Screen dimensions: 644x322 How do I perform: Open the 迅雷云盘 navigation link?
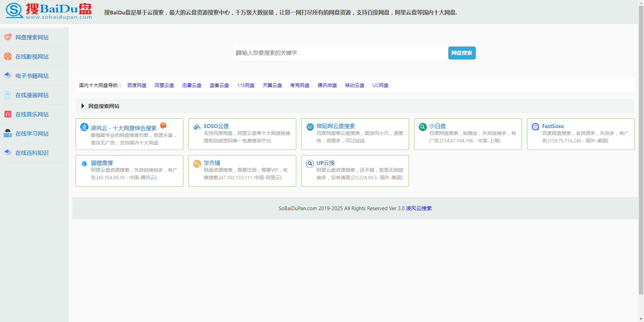192,85
